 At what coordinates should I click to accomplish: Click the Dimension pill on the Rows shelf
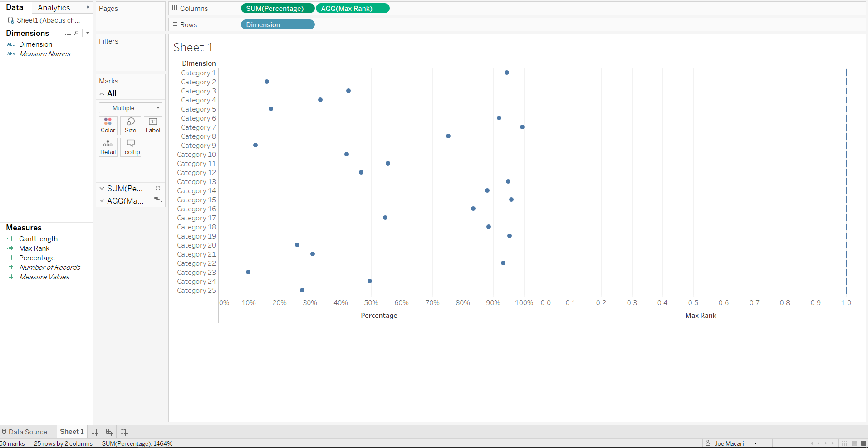tap(277, 24)
